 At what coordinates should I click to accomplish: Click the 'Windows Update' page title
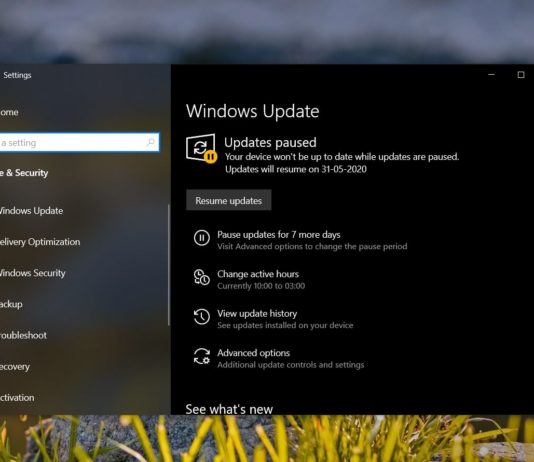(252, 111)
